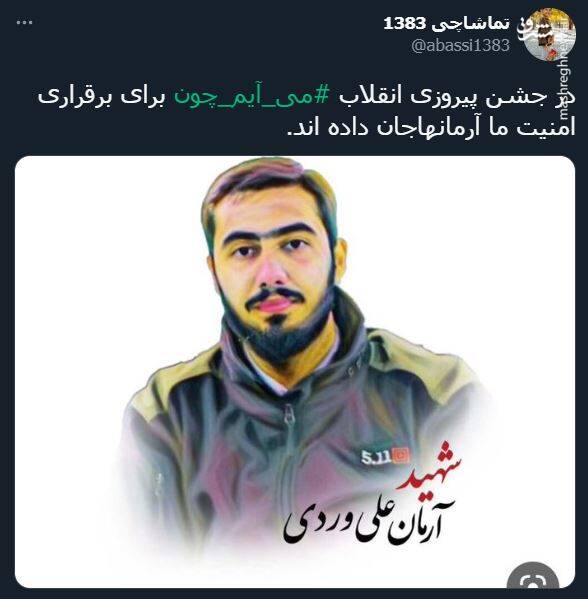The width and height of the screenshot is (588, 599).
Task: Open the profile avatar picture
Action: (x=547, y=35)
